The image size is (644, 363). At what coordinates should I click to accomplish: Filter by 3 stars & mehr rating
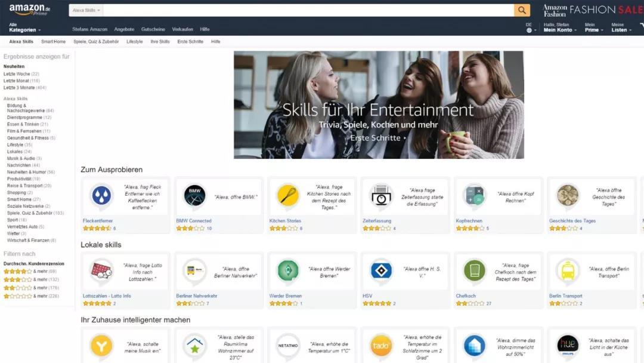click(31, 279)
